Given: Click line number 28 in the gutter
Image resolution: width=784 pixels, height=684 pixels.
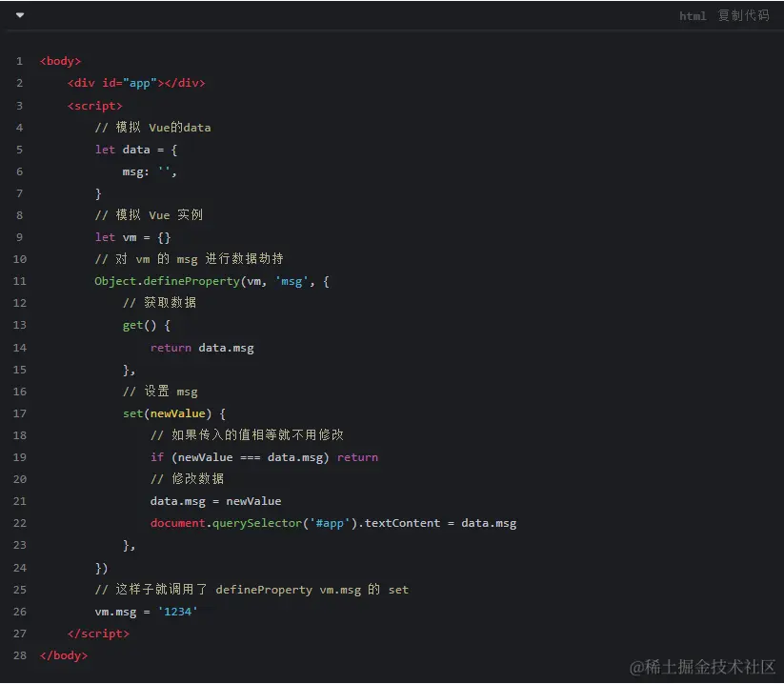Looking at the screenshot, I should tap(19, 655).
